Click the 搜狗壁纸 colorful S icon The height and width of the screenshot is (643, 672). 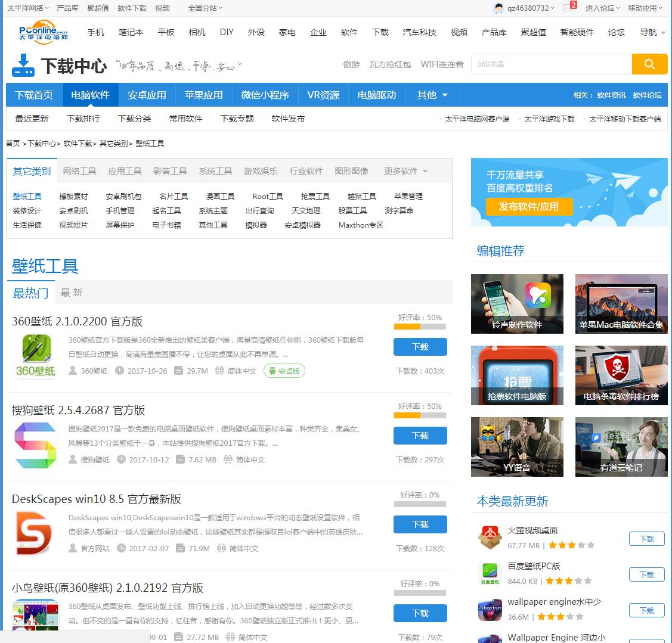(35, 445)
